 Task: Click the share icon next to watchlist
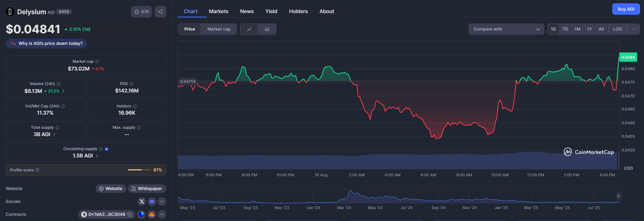[x=160, y=12]
